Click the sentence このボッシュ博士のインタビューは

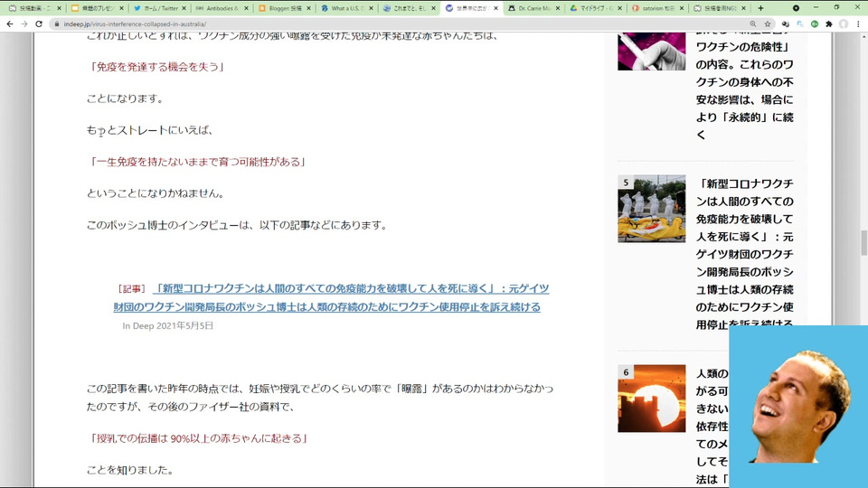[236, 225]
